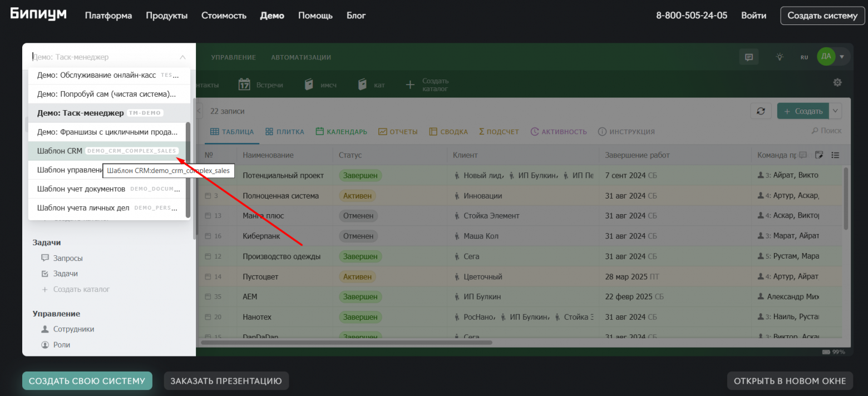Click the list columns icon in table header
Screen dimensions: 868x396
[835, 155]
